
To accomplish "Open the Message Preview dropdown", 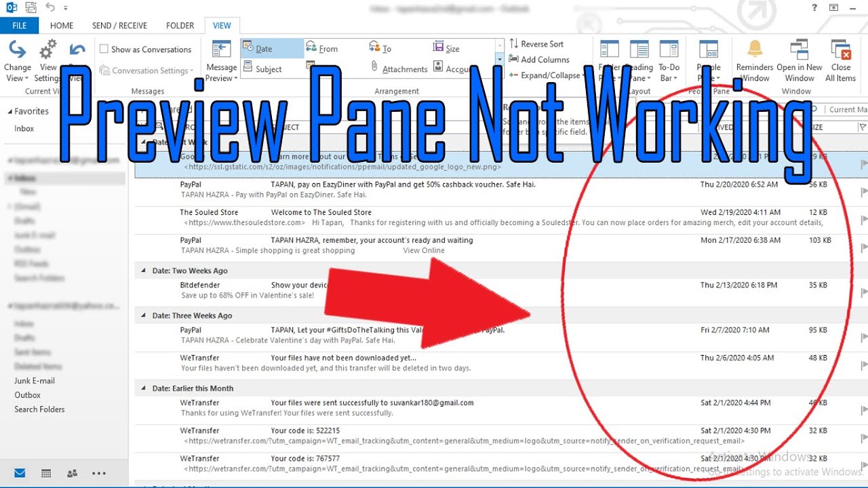I will (x=221, y=61).
